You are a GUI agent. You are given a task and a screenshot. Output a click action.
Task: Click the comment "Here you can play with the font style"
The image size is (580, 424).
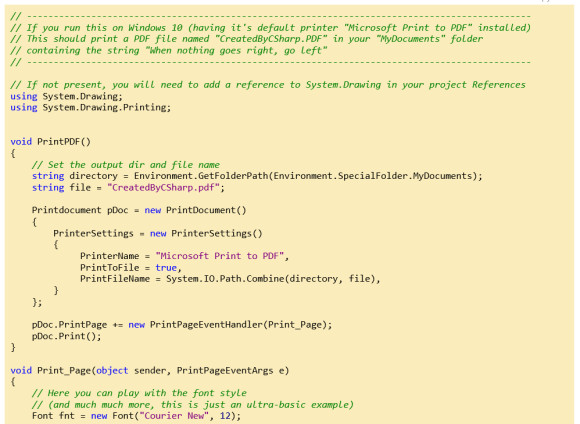pyautogui.click(x=139, y=393)
